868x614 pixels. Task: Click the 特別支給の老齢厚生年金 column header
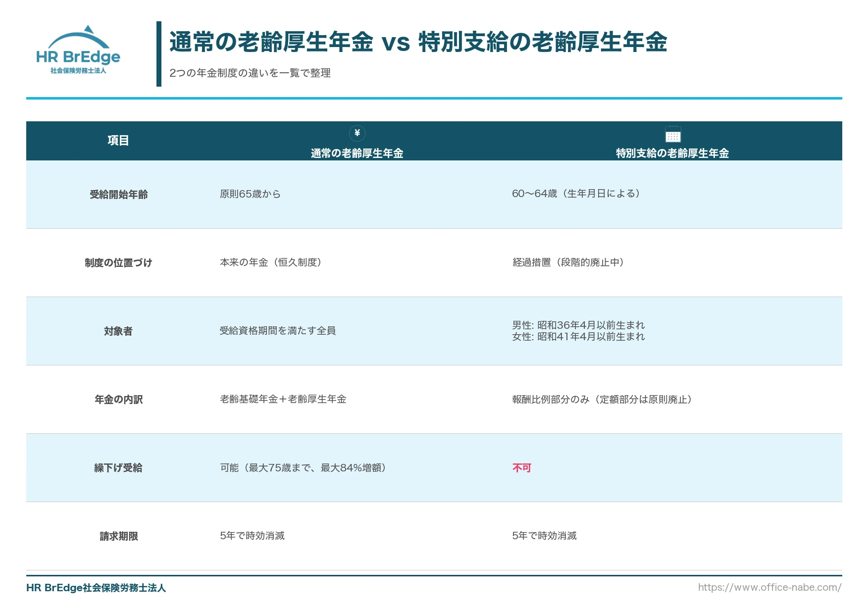point(672,153)
